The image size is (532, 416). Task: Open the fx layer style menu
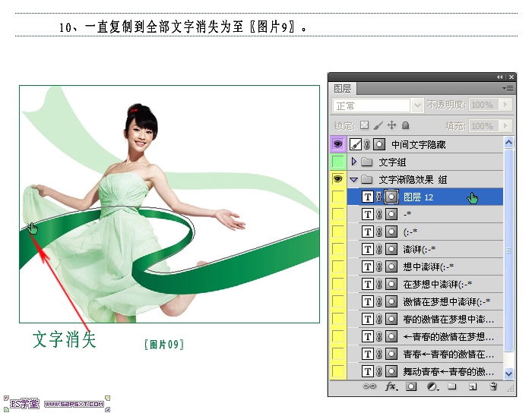391,386
